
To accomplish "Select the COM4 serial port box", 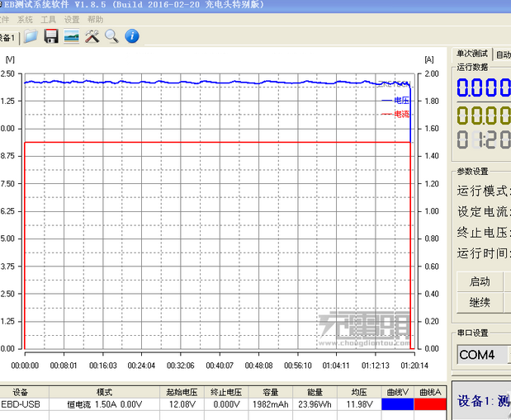I will [x=481, y=355].
